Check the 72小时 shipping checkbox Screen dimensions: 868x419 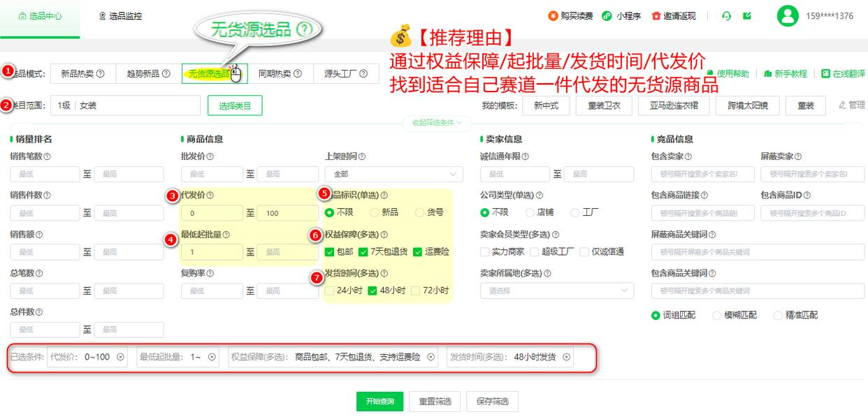416,291
